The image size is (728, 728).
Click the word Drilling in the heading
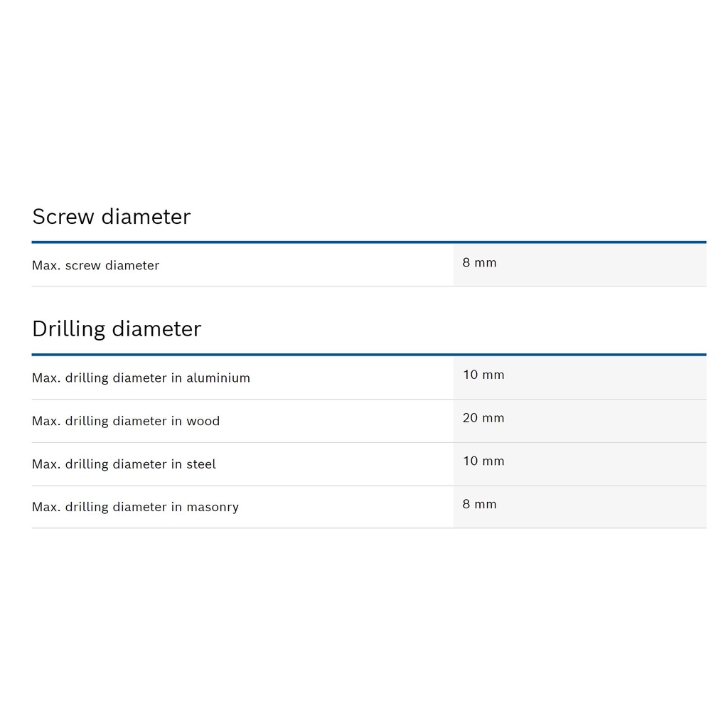(x=70, y=329)
